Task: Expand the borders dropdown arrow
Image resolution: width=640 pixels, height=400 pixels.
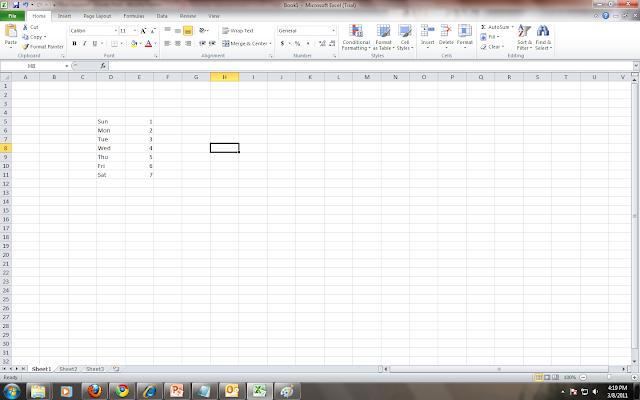Action: [x=121, y=43]
